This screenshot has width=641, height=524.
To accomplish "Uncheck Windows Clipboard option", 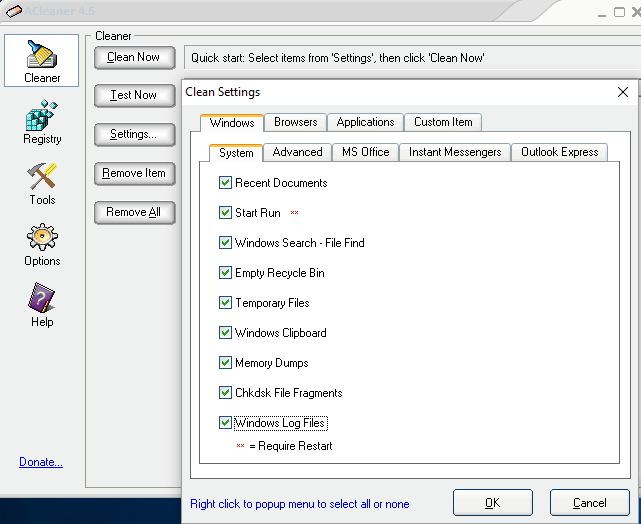I will [x=225, y=333].
